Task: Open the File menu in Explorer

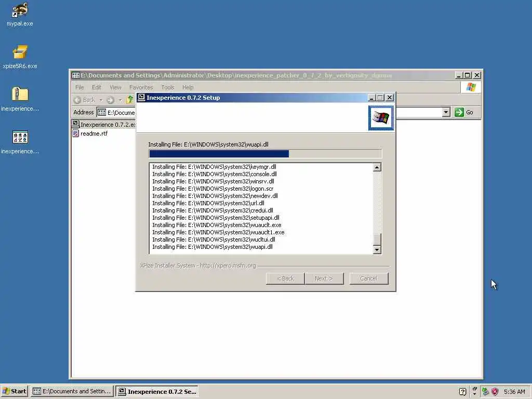Action: point(79,87)
